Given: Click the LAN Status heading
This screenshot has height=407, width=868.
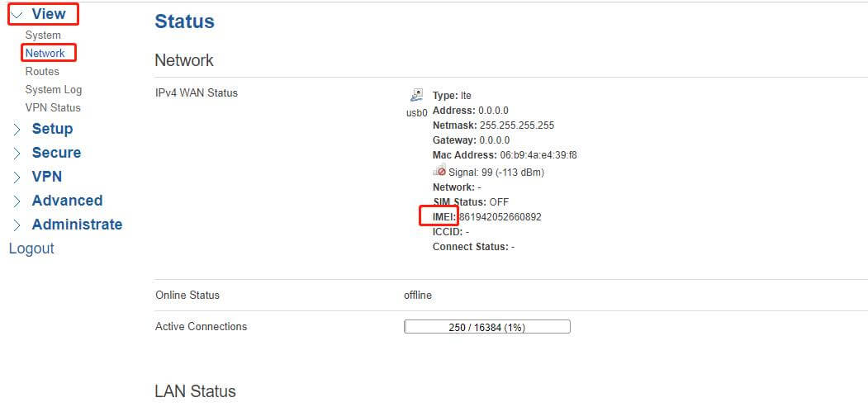Looking at the screenshot, I should coord(196,391).
